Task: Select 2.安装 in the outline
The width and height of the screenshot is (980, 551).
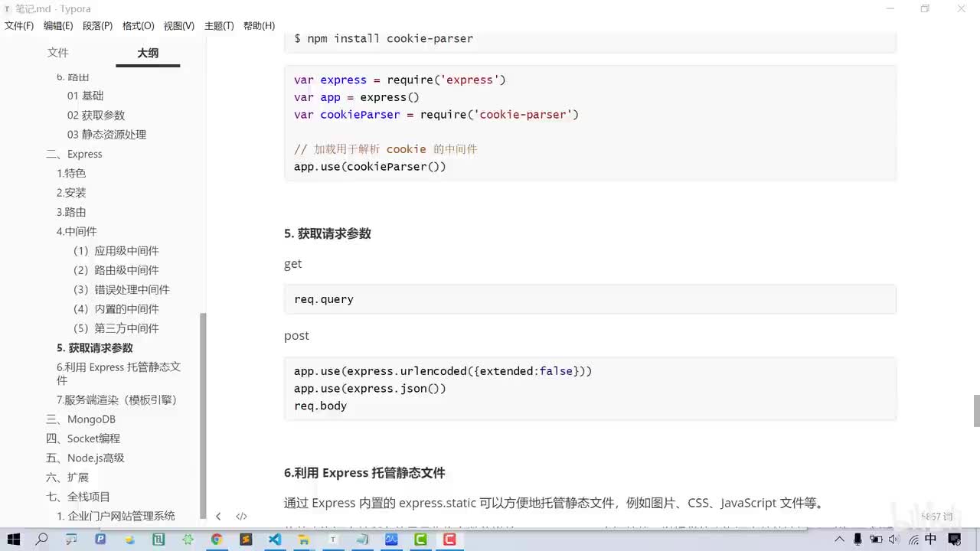Action: [71, 193]
